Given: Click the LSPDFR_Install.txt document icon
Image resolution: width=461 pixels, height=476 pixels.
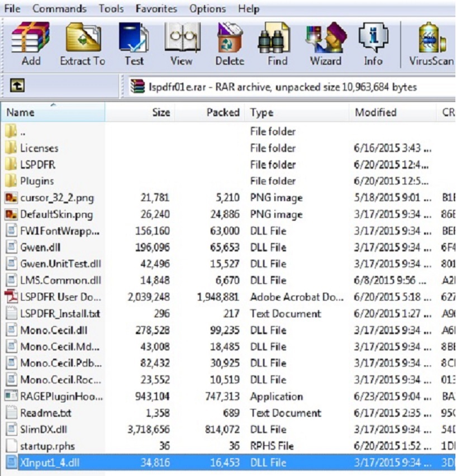Looking at the screenshot, I should coord(11,313).
